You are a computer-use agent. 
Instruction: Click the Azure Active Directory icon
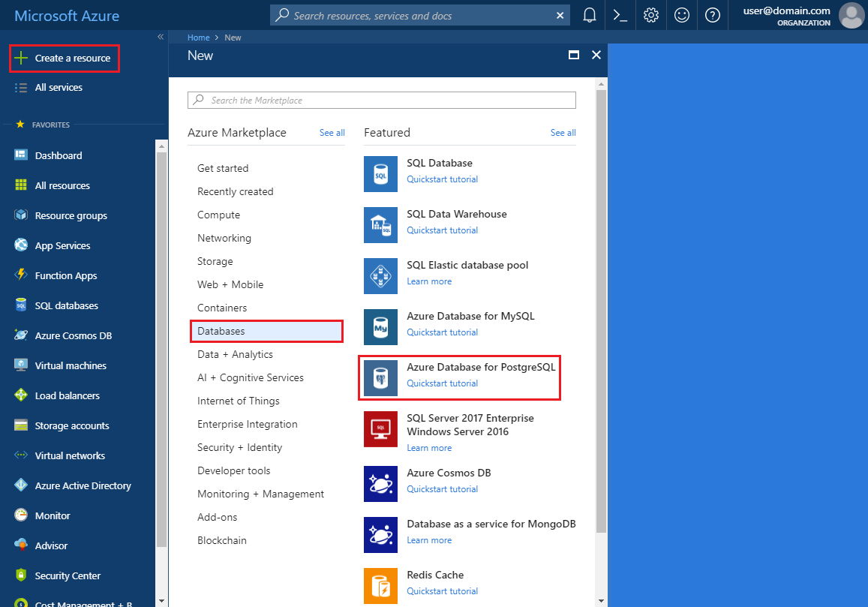pyautogui.click(x=21, y=485)
